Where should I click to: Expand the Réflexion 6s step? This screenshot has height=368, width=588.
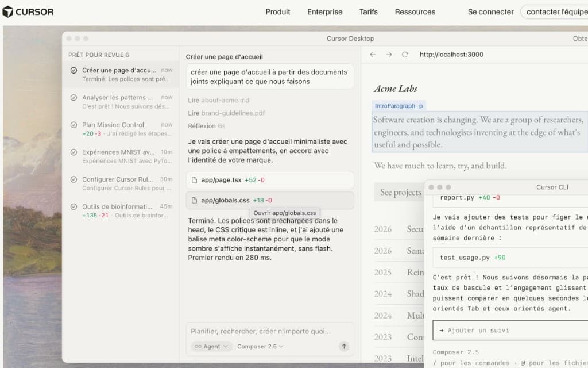click(x=207, y=126)
